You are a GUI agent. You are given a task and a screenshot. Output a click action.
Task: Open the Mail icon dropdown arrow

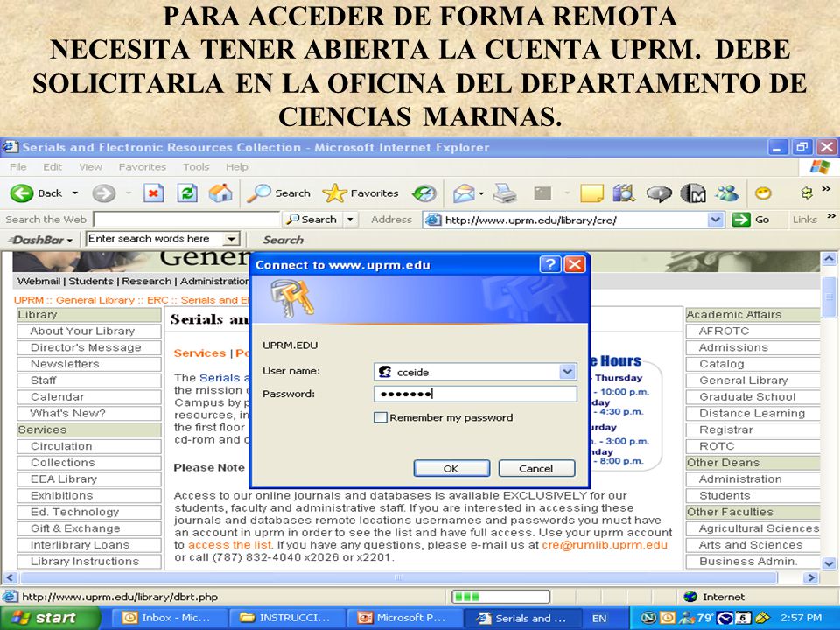click(x=481, y=193)
